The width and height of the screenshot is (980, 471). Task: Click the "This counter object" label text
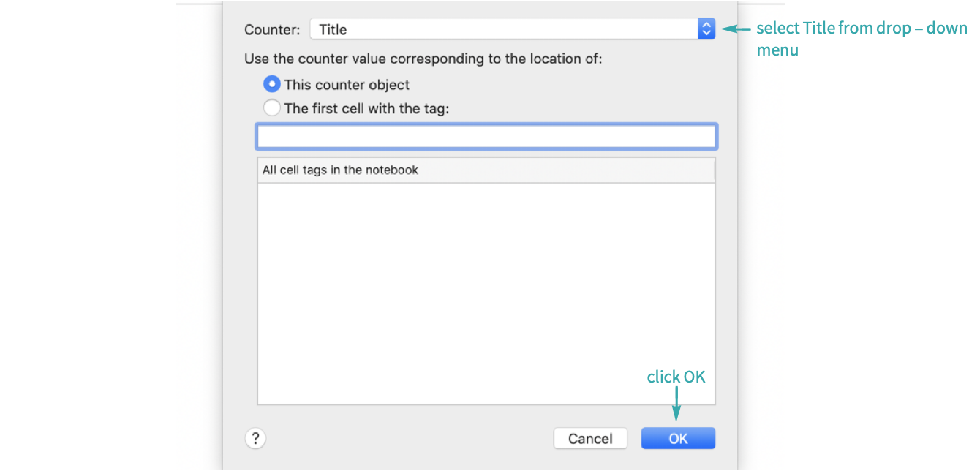click(347, 85)
